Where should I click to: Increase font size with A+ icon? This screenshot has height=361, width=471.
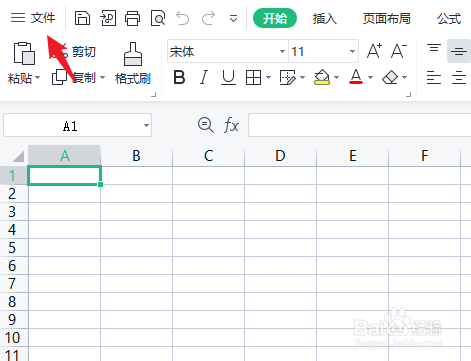[x=374, y=51]
